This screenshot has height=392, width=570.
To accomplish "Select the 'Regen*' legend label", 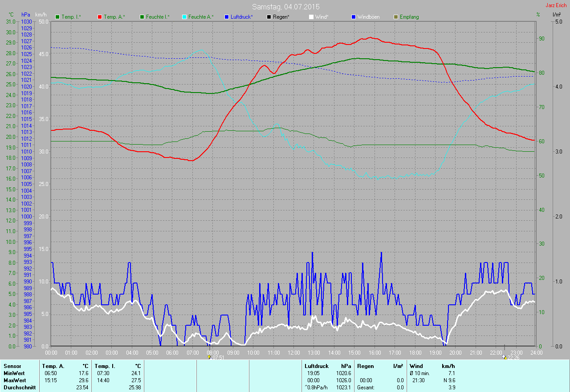I will 281,17.
